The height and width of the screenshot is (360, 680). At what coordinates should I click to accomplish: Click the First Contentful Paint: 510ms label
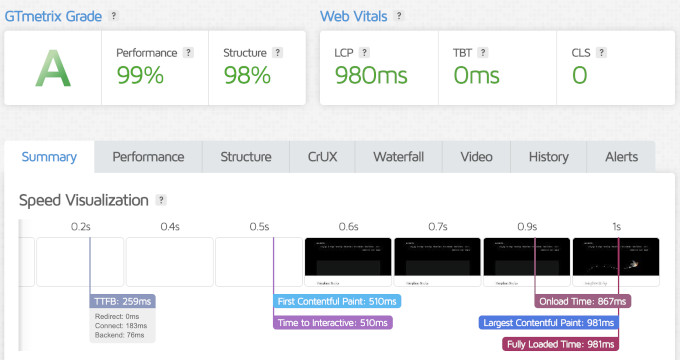coord(337,301)
